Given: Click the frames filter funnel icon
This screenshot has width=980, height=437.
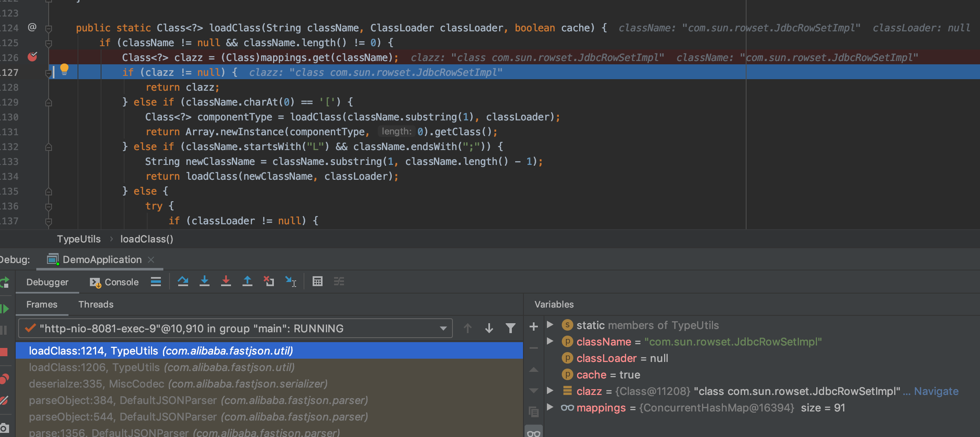Looking at the screenshot, I should [510, 328].
